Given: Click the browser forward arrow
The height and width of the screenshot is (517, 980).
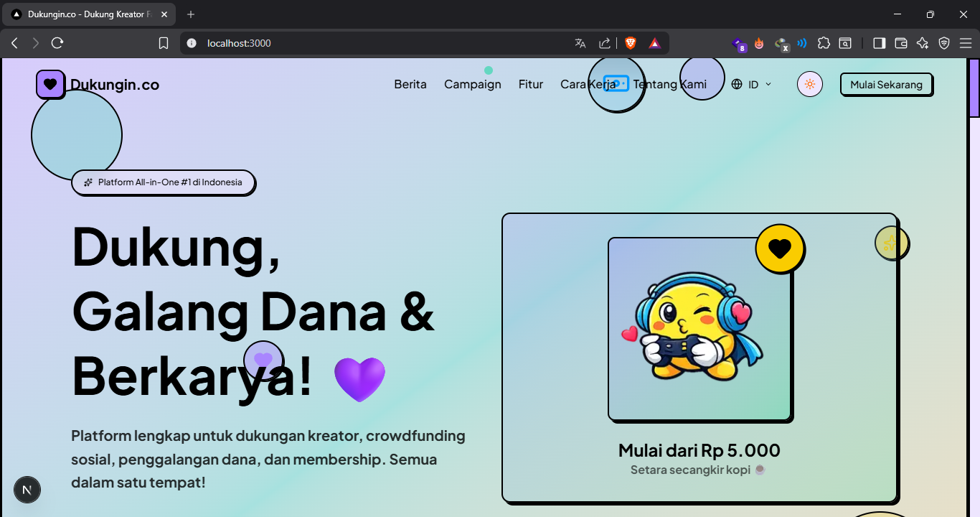Looking at the screenshot, I should [x=36, y=43].
